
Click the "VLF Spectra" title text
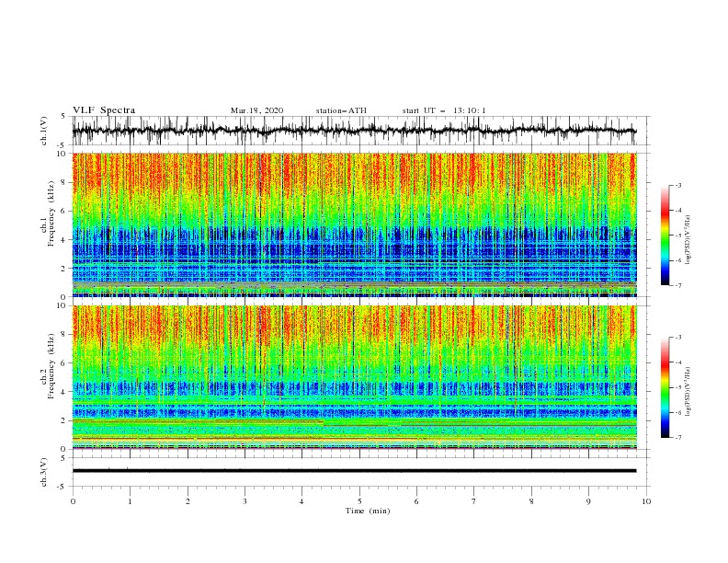tap(104, 110)
